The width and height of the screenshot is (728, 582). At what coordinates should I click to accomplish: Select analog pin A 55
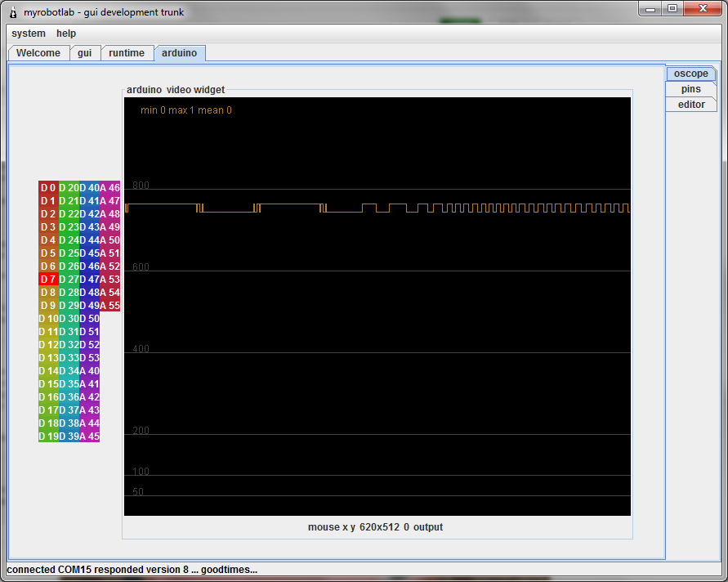(109, 305)
